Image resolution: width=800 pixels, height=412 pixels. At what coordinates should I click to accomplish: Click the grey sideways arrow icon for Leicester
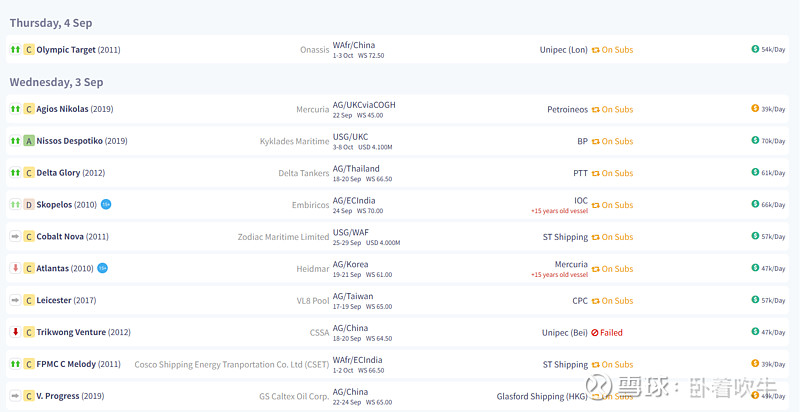[x=15, y=300]
